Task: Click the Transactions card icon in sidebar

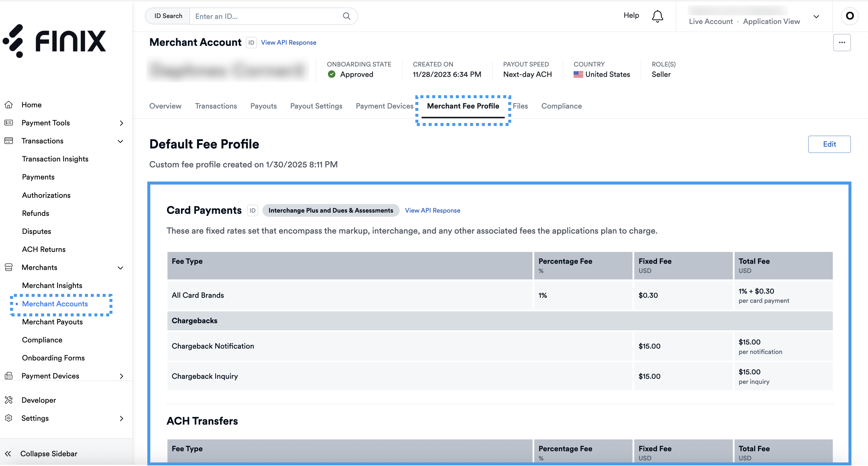Action: pos(9,141)
